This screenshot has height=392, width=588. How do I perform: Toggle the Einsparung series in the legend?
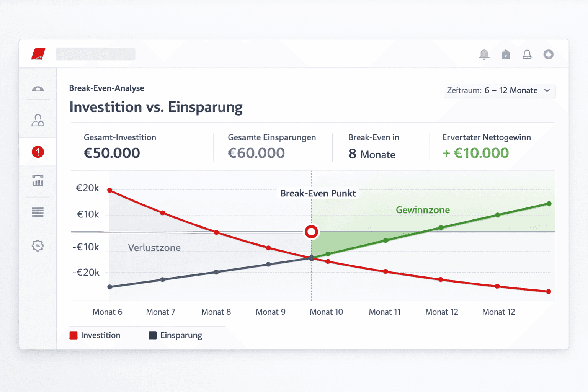coord(181,335)
